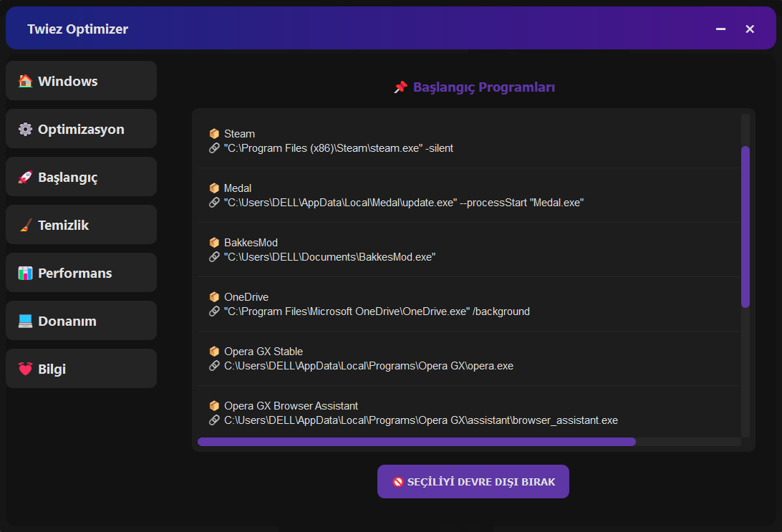Click the link icon beside the steam.exe path
Viewport: 782px width, 532px height.
[214, 148]
